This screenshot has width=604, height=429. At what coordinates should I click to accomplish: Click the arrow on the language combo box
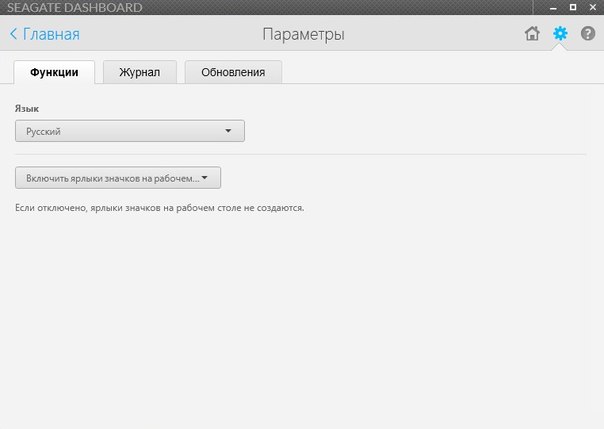(228, 131)
